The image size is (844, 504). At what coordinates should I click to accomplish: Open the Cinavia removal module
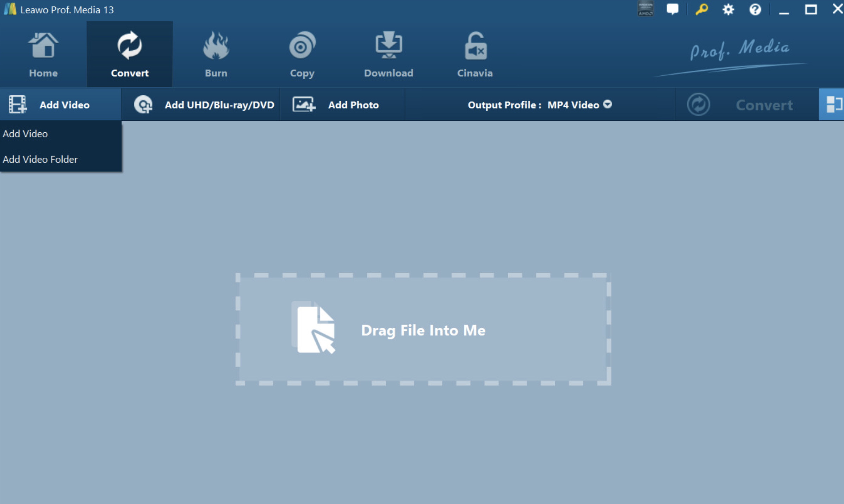pos(475,55)
